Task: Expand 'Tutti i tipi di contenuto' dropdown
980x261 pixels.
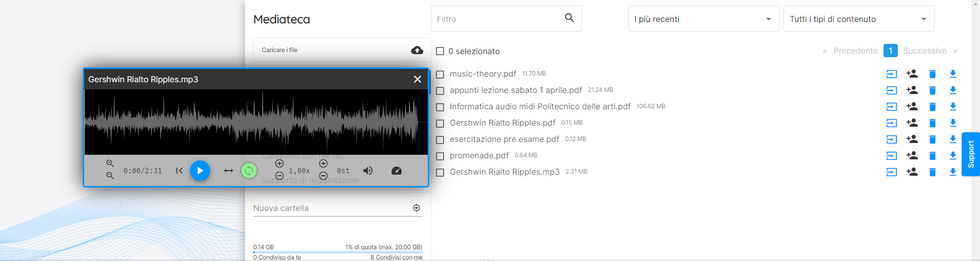Action: pos(858,19)
